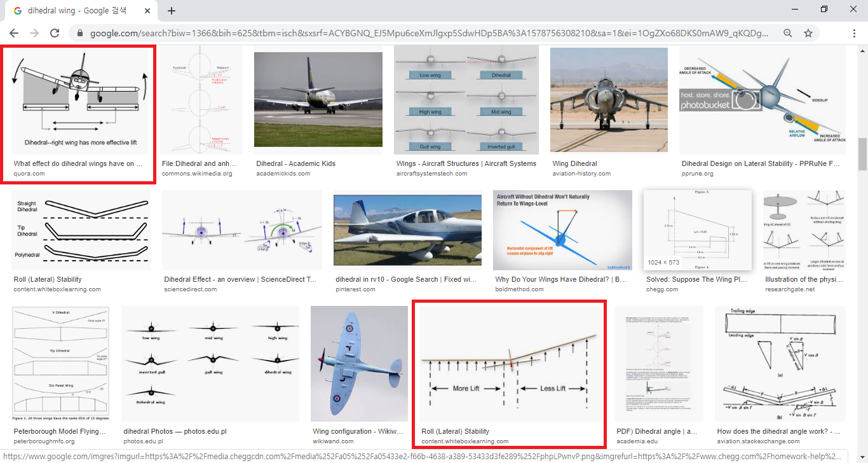
Task: Go back to the previous page
Action: click(x=14, y=33)
